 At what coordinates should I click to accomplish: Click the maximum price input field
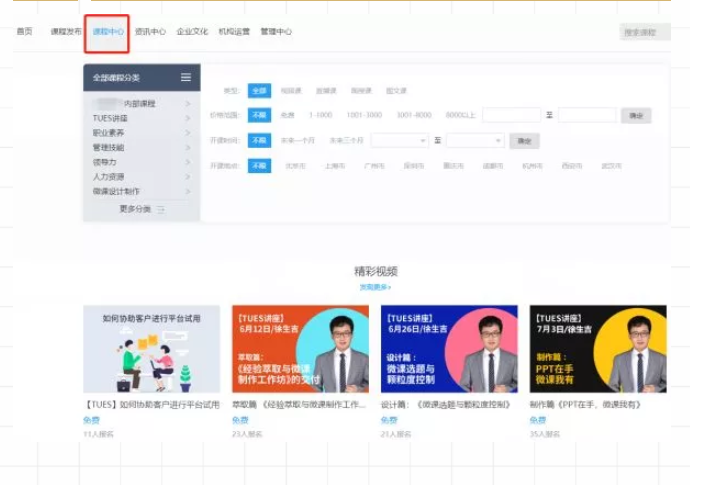(587, 115)
